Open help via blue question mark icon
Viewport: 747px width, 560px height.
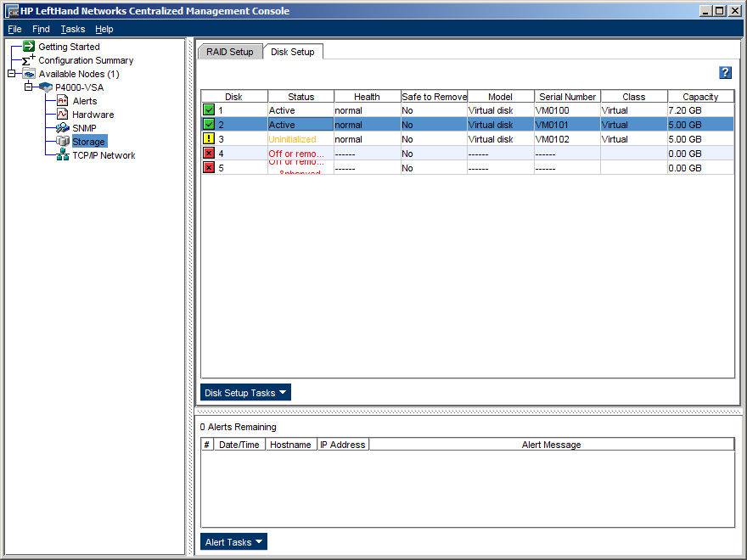point(725,73)
